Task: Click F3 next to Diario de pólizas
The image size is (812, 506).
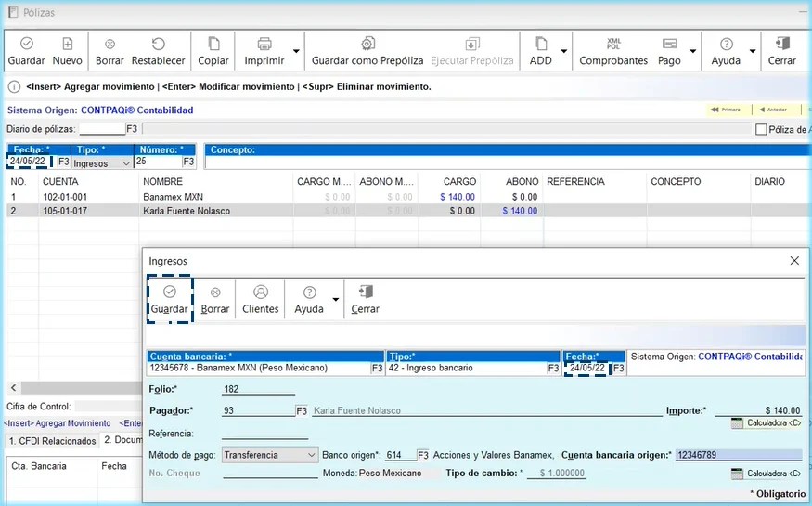Action: pyautogui.click(x=132, y=128)
